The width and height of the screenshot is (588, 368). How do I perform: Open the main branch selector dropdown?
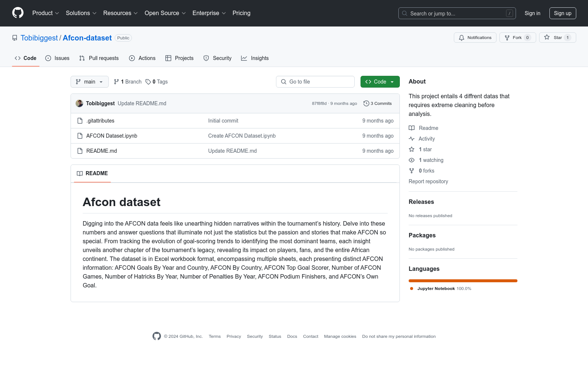click(x=90, y=82)
